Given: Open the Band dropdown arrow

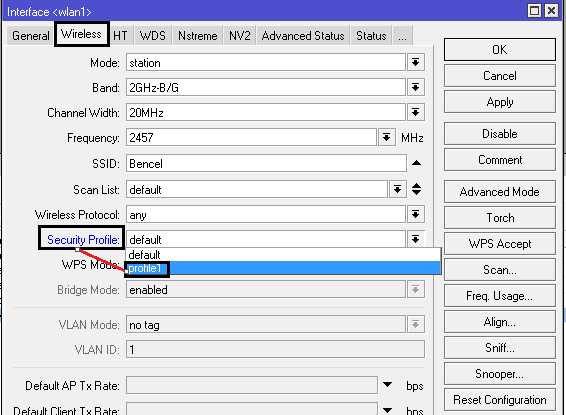Looking at the screenshot, I should point(415,87).
